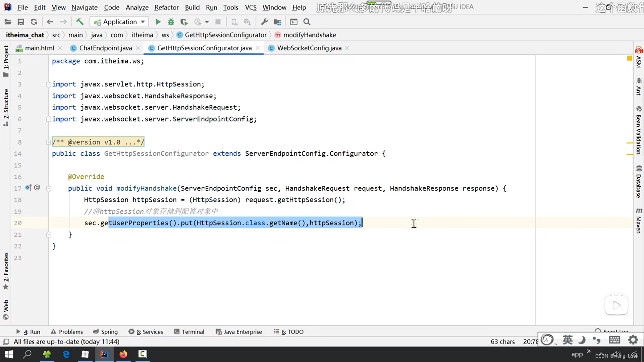The image size is (644, 362).
Task: Click the green Run application icon
Action: point(158,22)
